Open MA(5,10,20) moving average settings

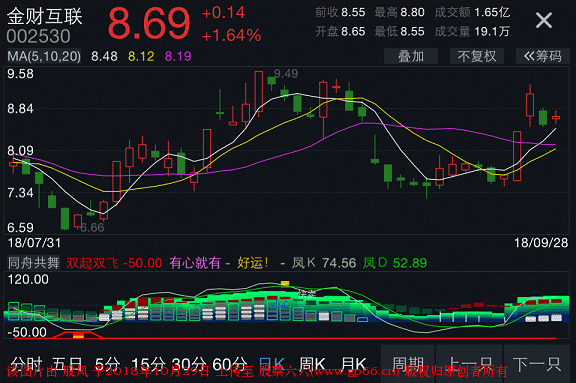pyautogui.click(x=44, y=56)
